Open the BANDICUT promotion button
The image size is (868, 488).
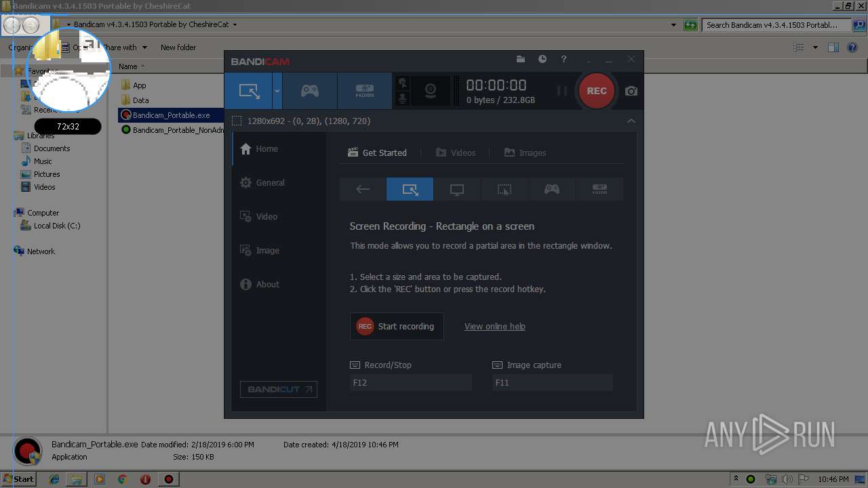279,389
